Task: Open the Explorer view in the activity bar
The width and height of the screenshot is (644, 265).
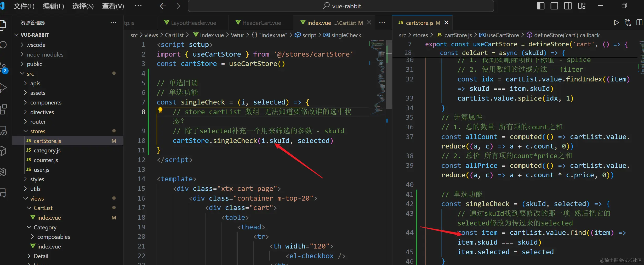Action: pos(3,25)
